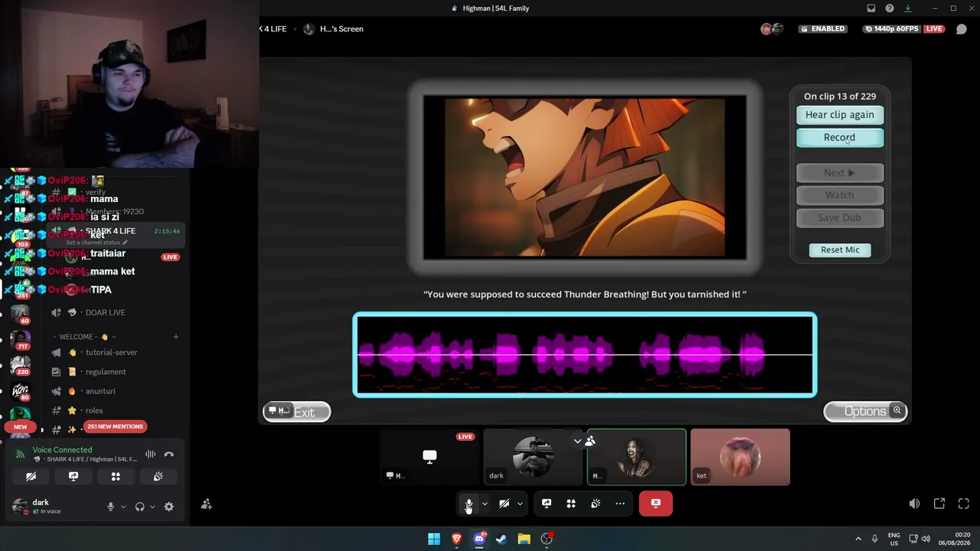Replay audio with Hear clip again
Screen dimensions: 980x551
tap(840, 115)
